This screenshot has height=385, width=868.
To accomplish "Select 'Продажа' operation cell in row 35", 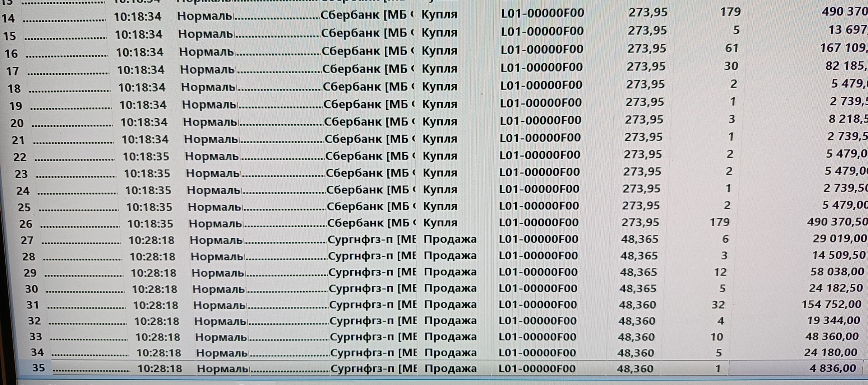I will pyautogui.click(x=451, y=368).
